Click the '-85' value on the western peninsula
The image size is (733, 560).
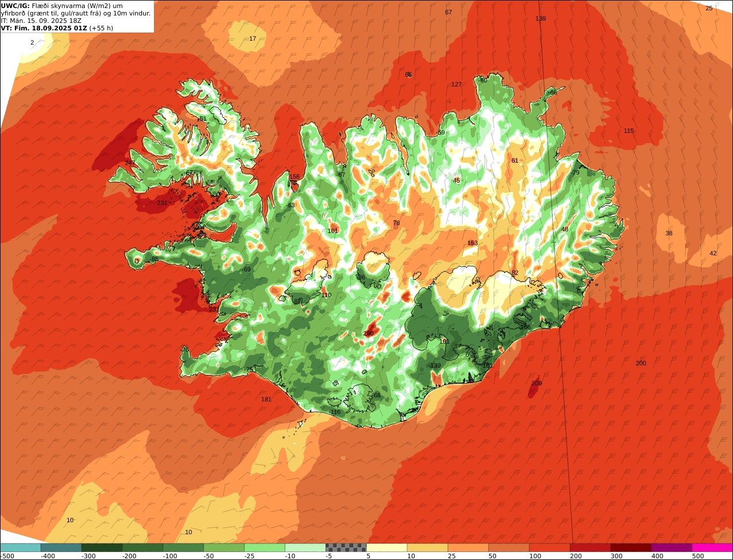(x=153, y=259)
